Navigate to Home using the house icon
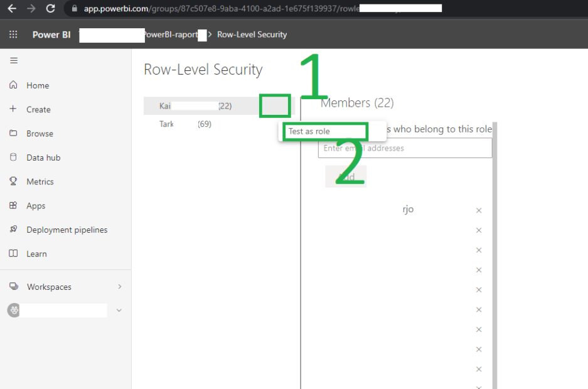 pos(13,85)
